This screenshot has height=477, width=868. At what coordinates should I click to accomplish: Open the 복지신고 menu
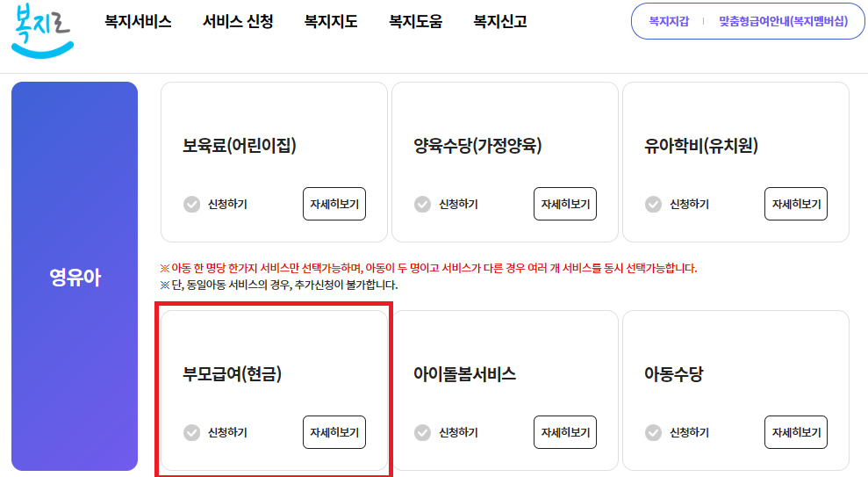[x=500, y=22]
